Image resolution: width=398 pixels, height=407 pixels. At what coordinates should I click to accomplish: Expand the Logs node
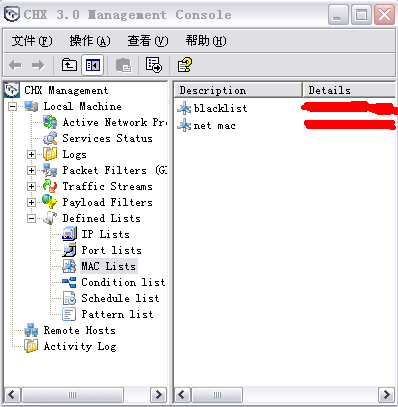click(x=31, y=154)
